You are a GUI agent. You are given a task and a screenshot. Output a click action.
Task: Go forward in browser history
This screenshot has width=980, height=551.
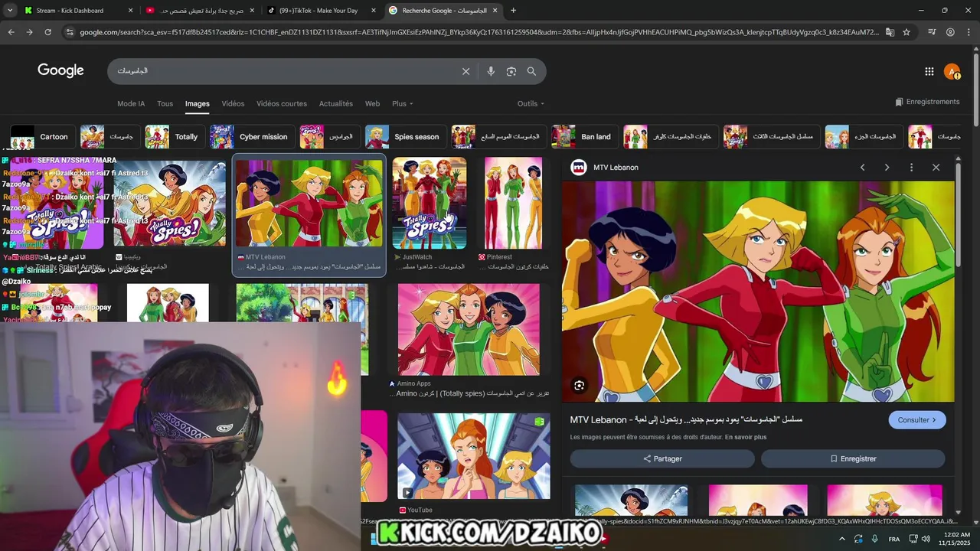click(x=29, y=32)
